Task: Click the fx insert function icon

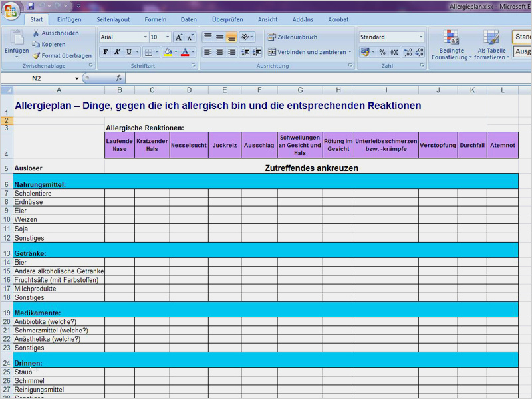Action: click(119, 78)
